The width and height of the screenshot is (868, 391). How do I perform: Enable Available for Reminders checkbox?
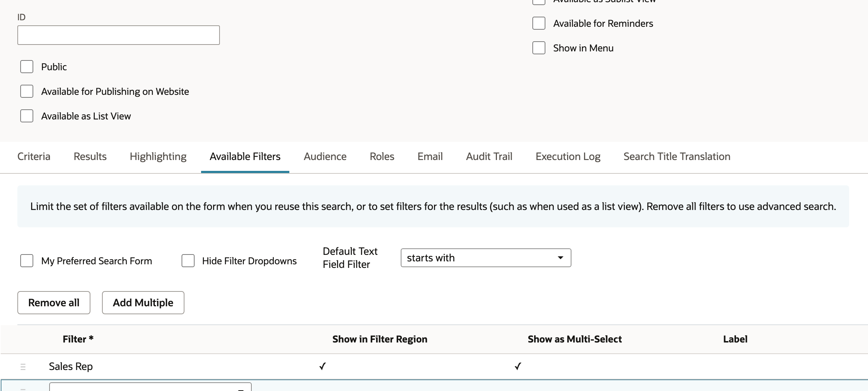[539, 23]
